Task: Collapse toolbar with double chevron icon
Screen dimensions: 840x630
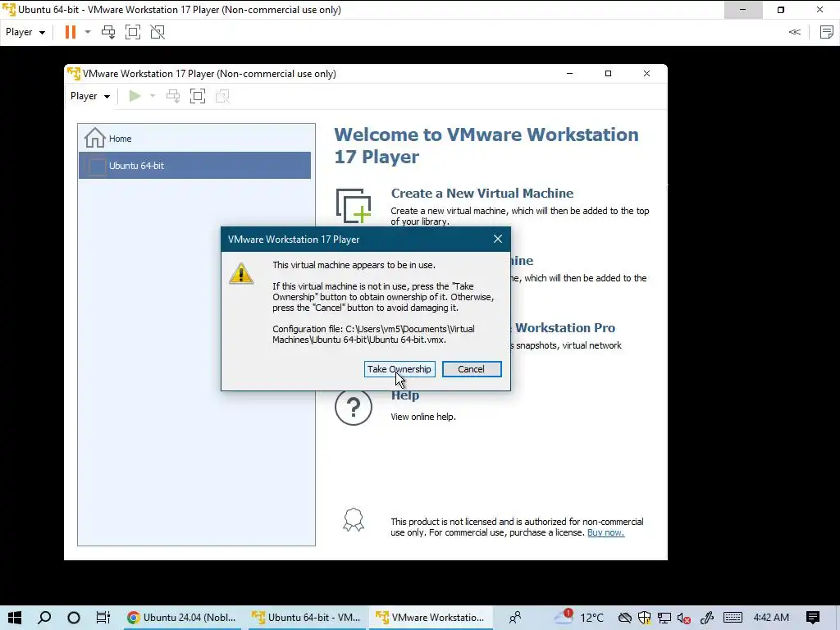Action: 794,32
